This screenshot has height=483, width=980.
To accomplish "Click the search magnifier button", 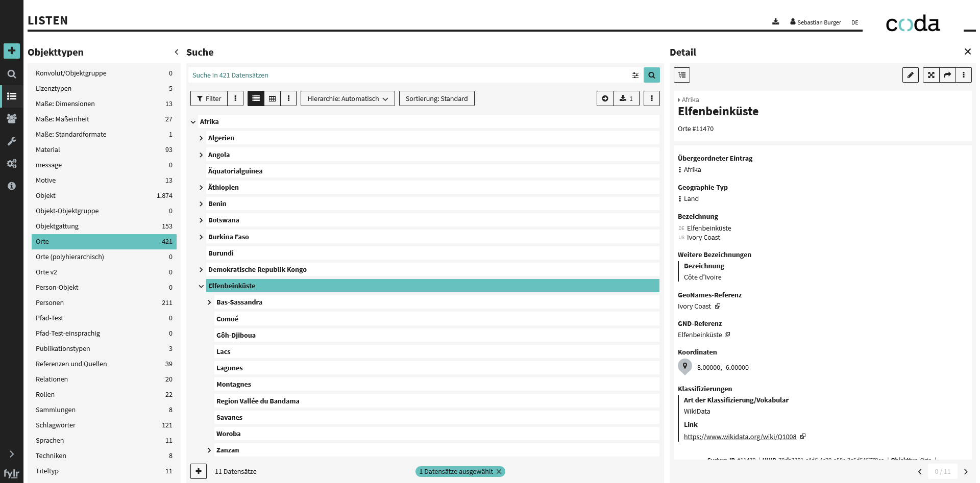I will click(651, 75).
